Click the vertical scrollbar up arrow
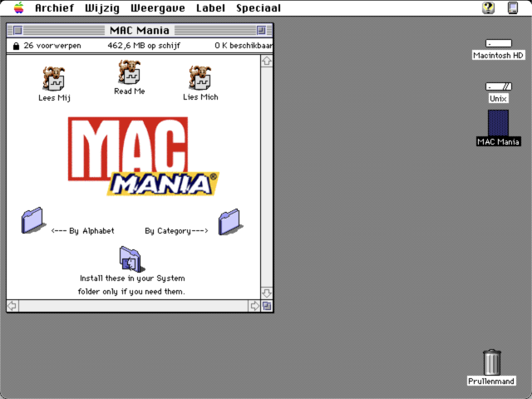 (267, 61)
